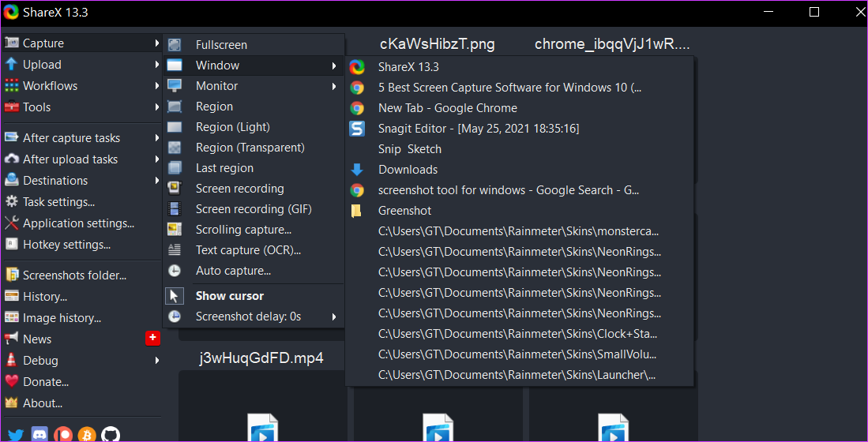Click the Screen recording (GIF) icon
The height and width of the screenshot is (442, 868).
[x=175, y=208]
